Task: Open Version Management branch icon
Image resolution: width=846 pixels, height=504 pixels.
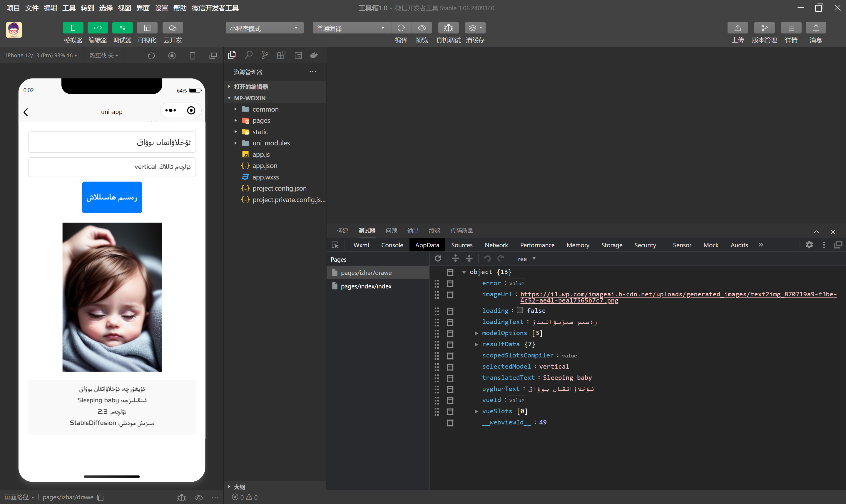Action: (x=764, y=28)
